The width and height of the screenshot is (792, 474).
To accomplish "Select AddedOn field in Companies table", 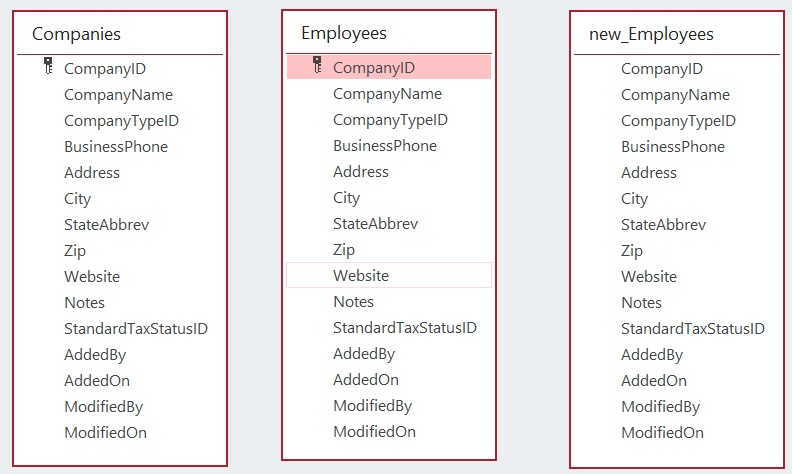I will tap(96, 381).
